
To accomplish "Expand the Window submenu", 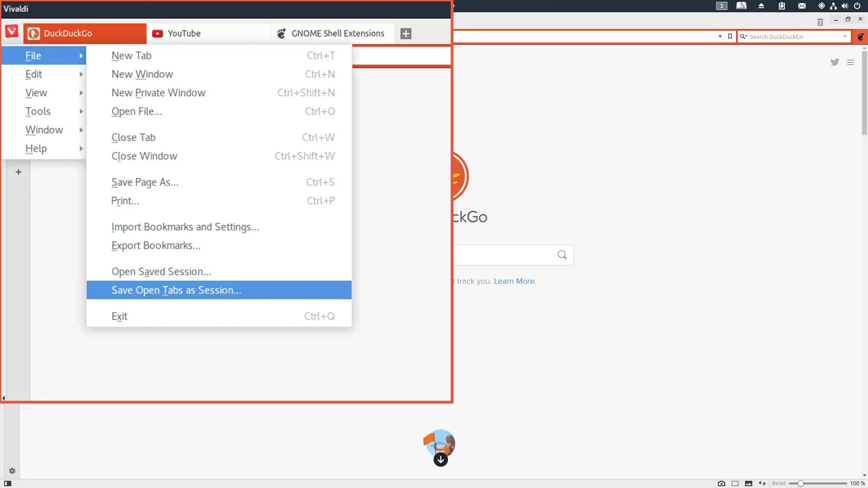I will click(44, 130).
